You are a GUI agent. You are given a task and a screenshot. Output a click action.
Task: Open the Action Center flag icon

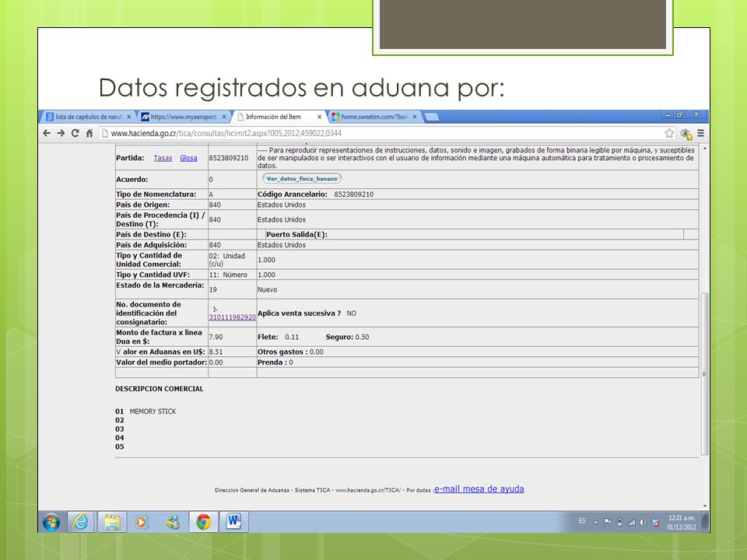(608, 522)
